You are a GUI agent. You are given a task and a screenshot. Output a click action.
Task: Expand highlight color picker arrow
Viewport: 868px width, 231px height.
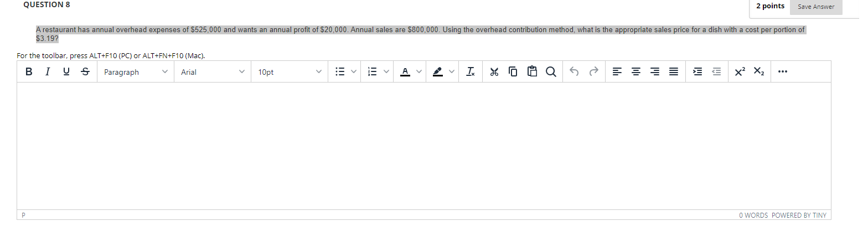pyautogui.click(x=451, y=72)
